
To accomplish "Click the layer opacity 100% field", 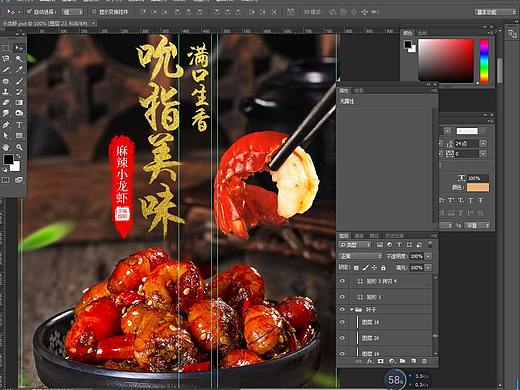I will 416,256.
